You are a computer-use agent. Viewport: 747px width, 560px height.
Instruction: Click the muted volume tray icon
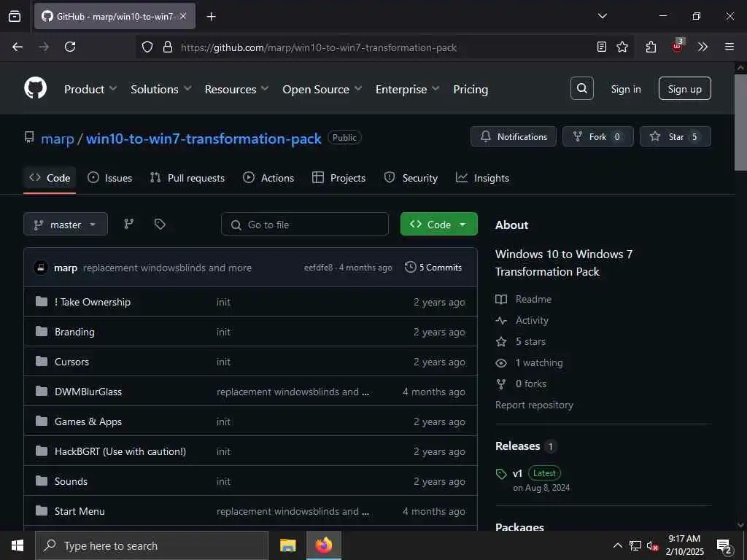tap(651, 545)
